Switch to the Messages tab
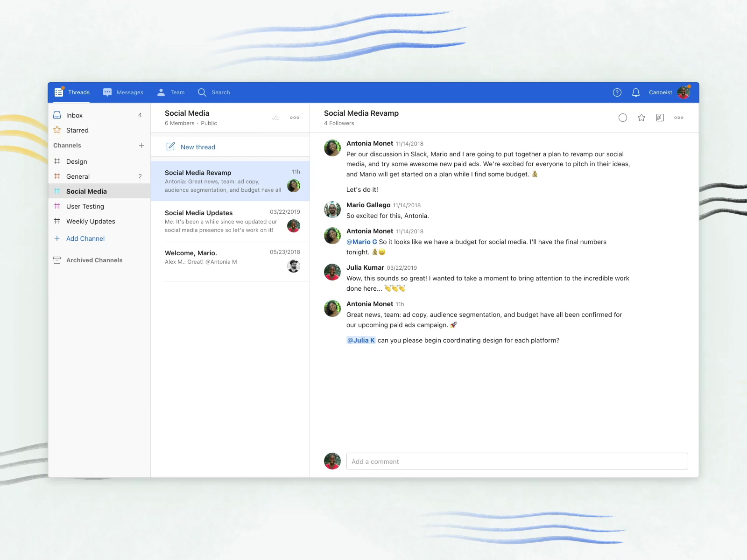 pos(123,92)
